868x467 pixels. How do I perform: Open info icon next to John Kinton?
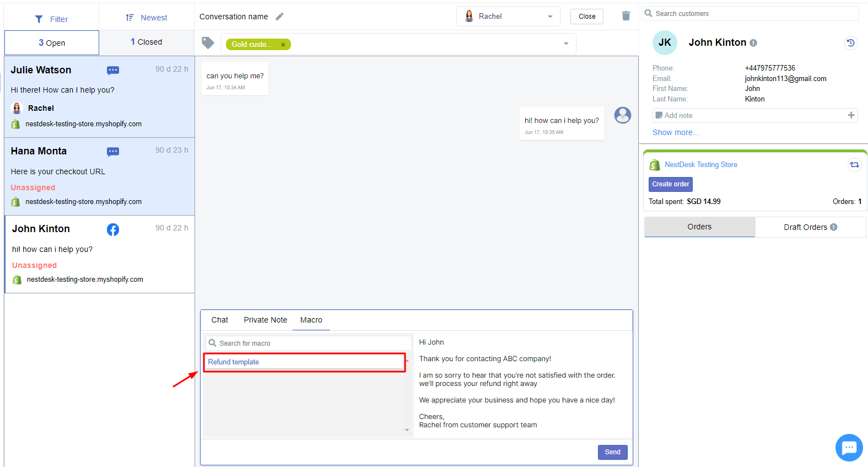[753, 43]
